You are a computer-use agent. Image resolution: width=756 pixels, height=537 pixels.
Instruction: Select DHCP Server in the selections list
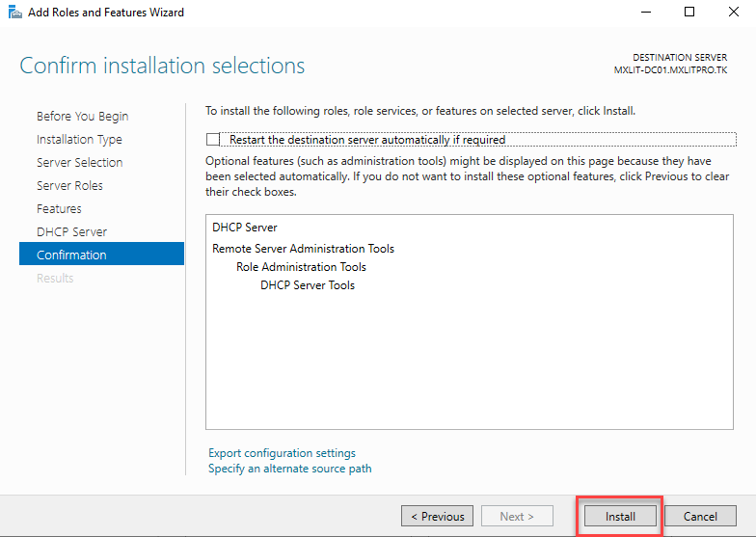(245, 228)
